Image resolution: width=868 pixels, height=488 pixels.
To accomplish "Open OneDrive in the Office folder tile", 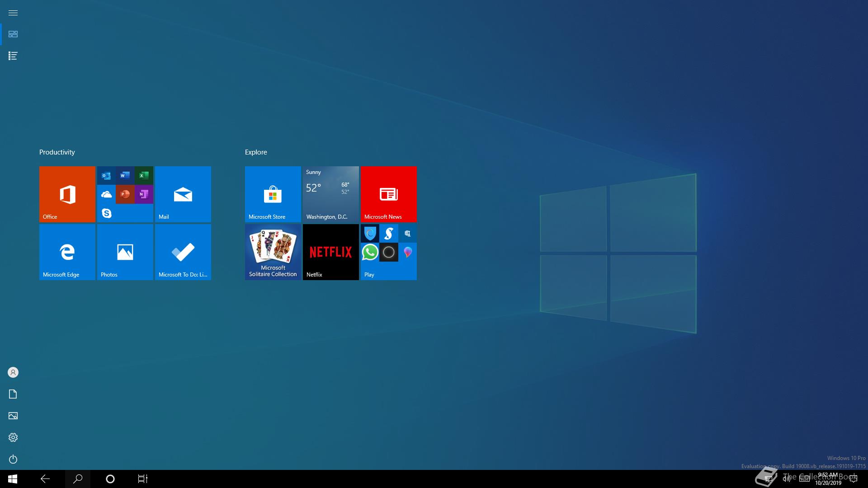I will pyautogui.click(x=106, y=194).
